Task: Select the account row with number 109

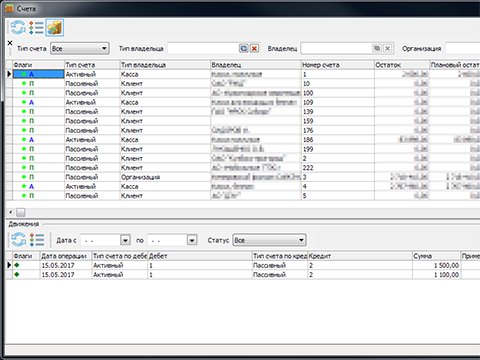Action: (x=243, y=102)
